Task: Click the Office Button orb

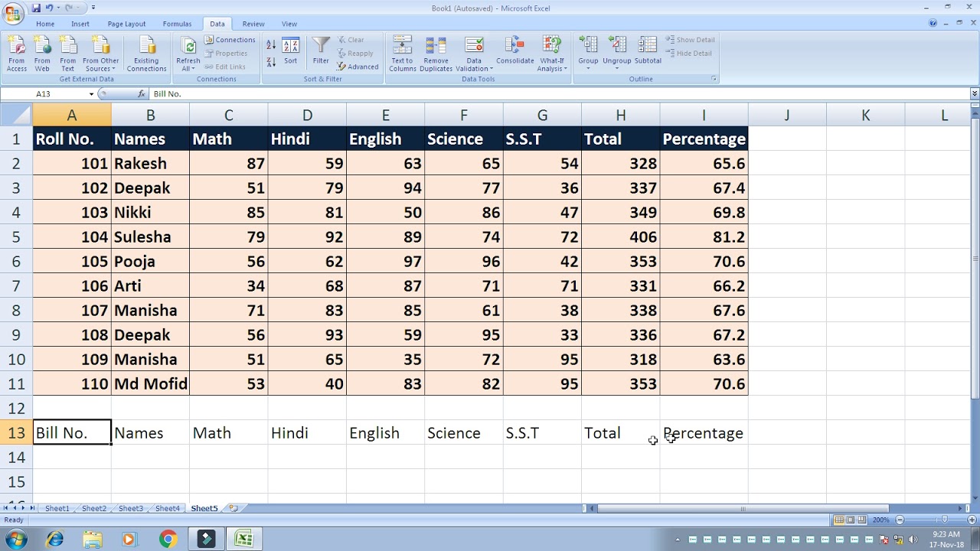Action: (x=13, y=13)
